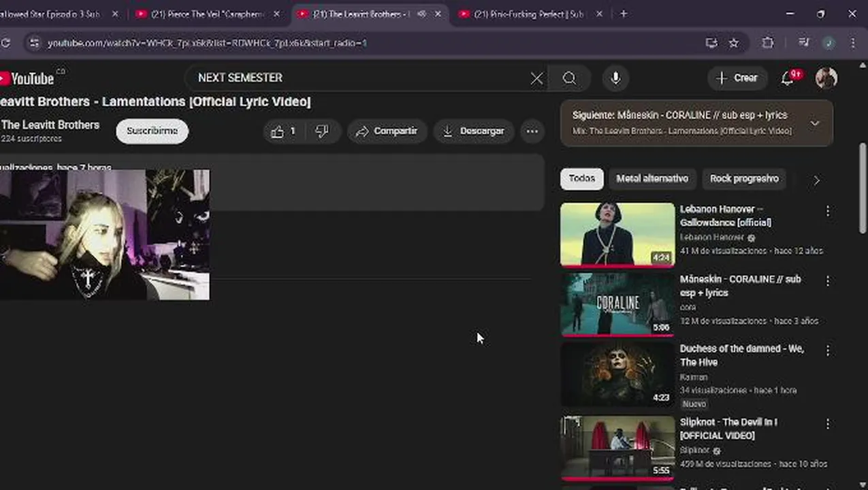Open The Leavitt Brothers channel link
The image size is (868, 490).
(50, 125)
